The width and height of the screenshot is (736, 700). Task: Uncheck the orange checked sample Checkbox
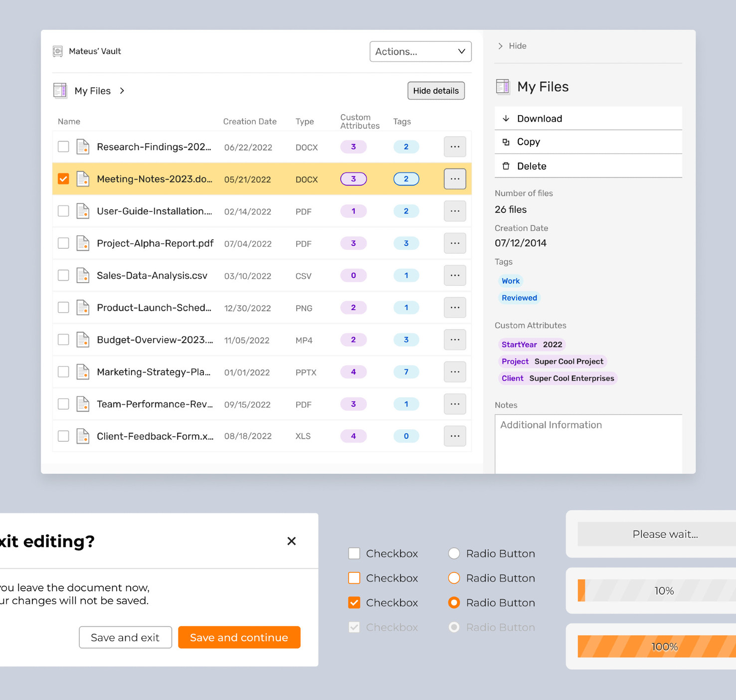point(354,603)
